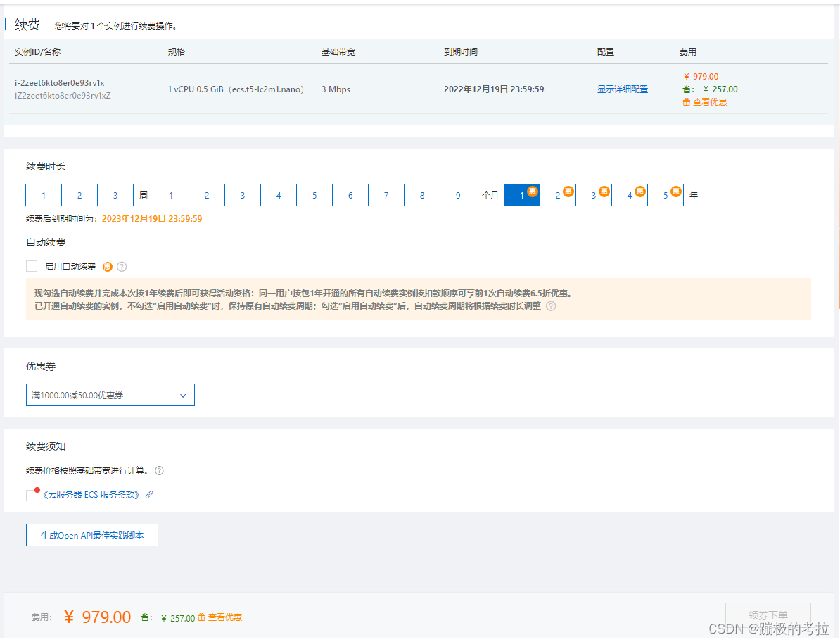This screenshot has height=642, width=840.
Task: Select the "2" weeks renewal option
Action: [x=79, y=194]
